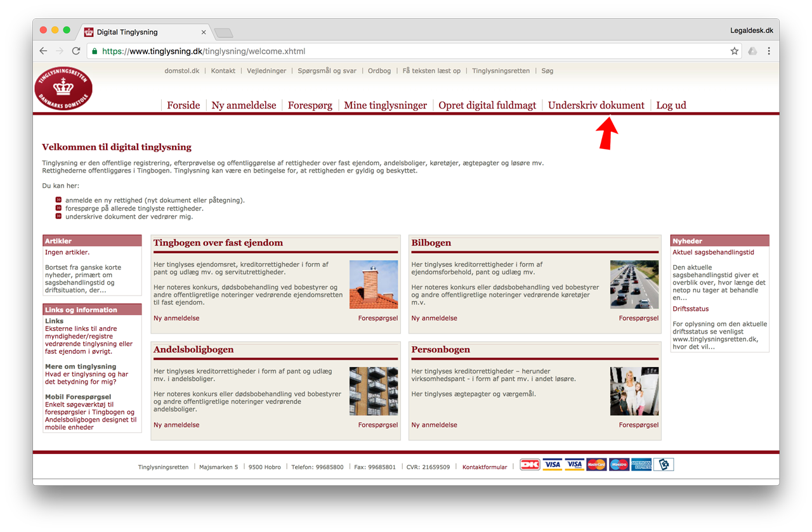The image size is (812, 532).
Task: Open Eksterne links til andre myndigheder
Action: (x=89, y=340)
